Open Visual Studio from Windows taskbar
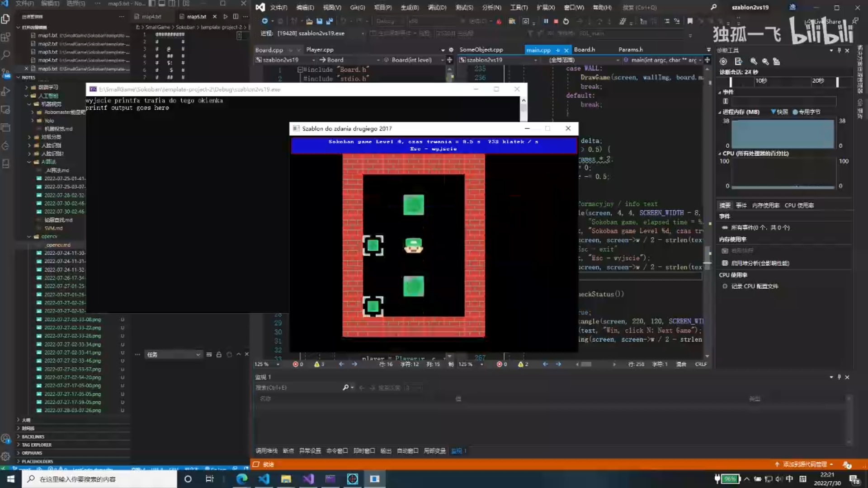The height and width of the screenshot is (488, 868). pos(308,479)
